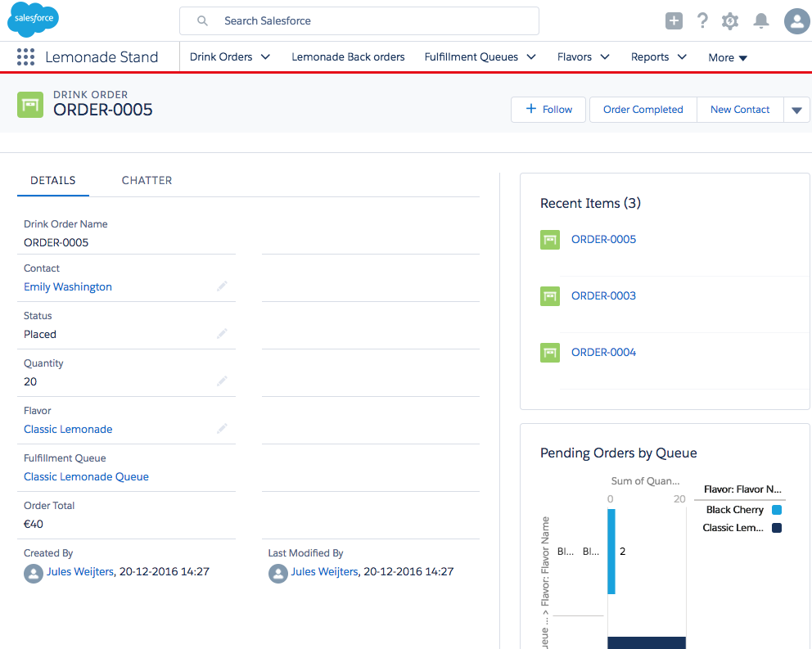This screenshot has width=812, height=649.
Task: Open the More navigation menu
Action: (728, 58)
